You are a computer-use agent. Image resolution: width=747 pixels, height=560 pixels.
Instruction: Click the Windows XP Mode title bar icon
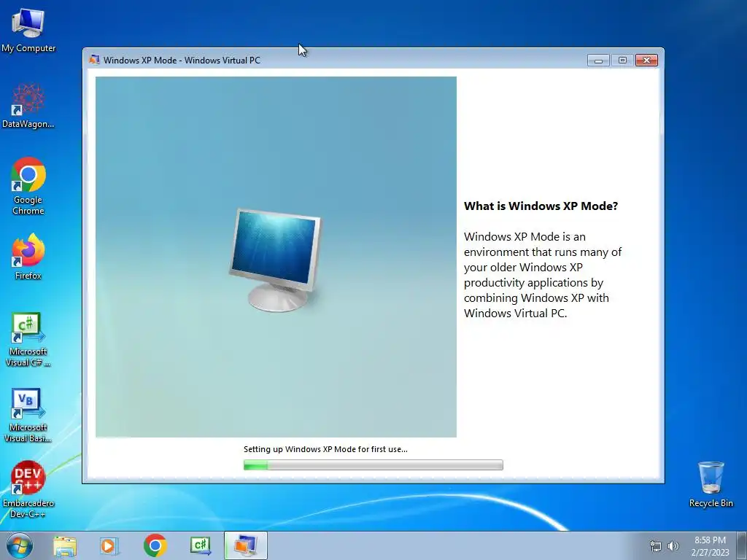[94, 60]
